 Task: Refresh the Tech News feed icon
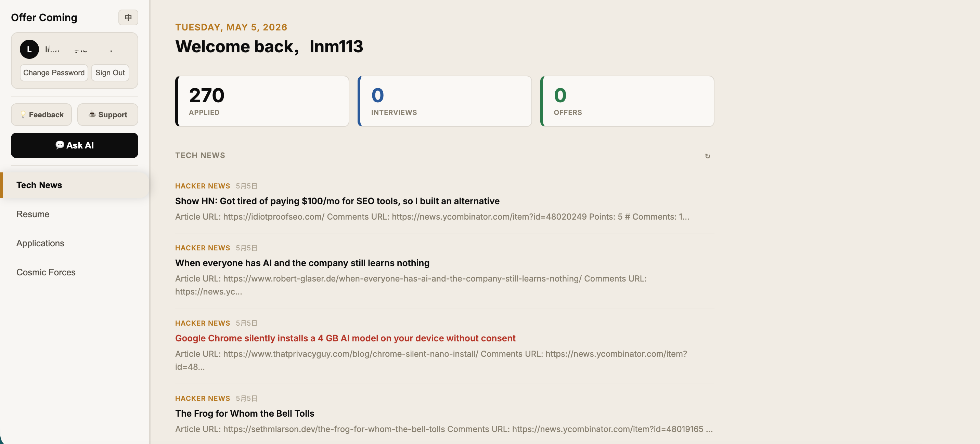click(707, 156)
